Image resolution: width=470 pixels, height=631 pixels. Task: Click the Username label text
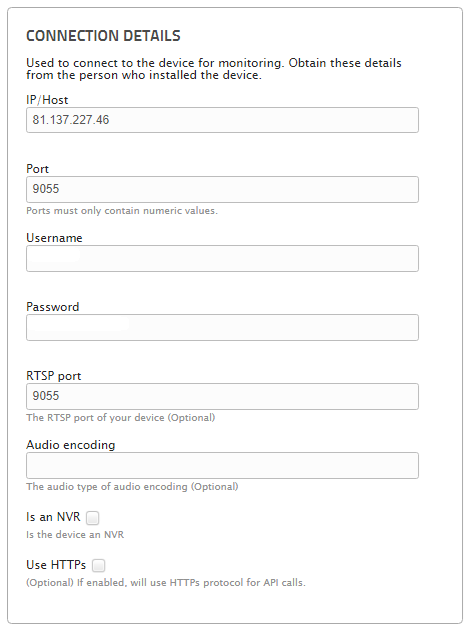54,238
